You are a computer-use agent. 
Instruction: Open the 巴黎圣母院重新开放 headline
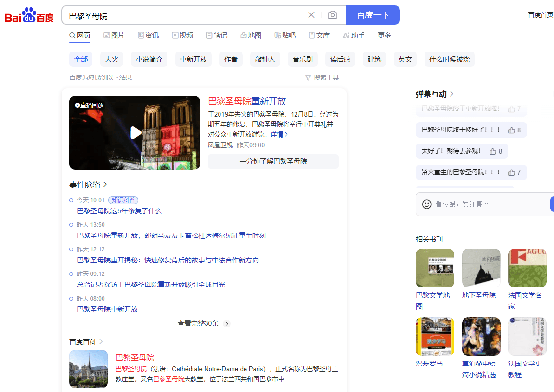tap(247, 101)
